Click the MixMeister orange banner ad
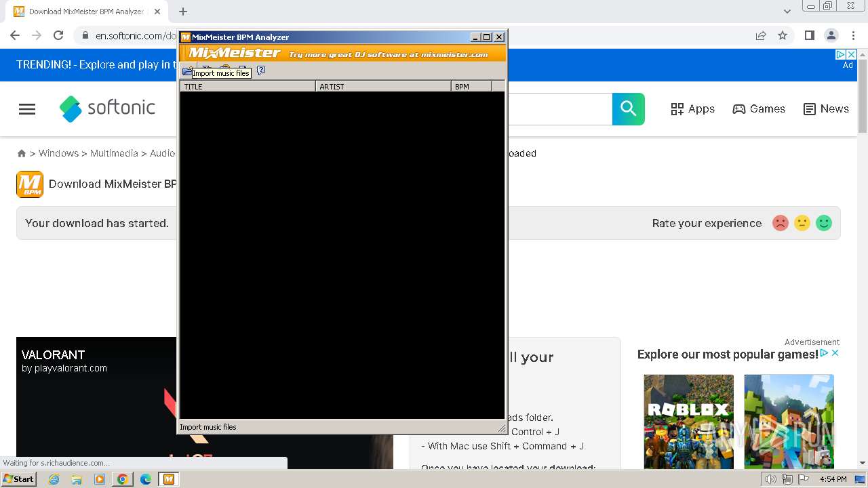 click(x=342, y=54)
